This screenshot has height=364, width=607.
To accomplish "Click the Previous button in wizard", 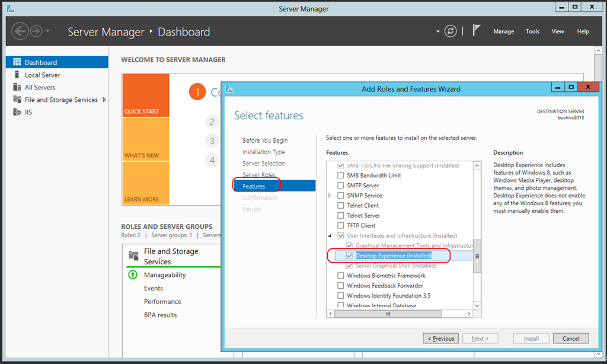I will click(440, 339).
